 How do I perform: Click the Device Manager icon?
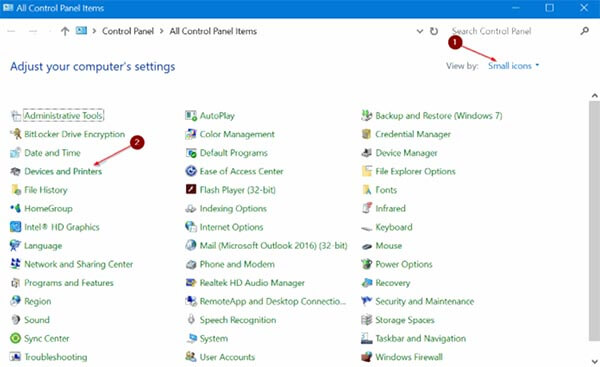click(367, 153)
